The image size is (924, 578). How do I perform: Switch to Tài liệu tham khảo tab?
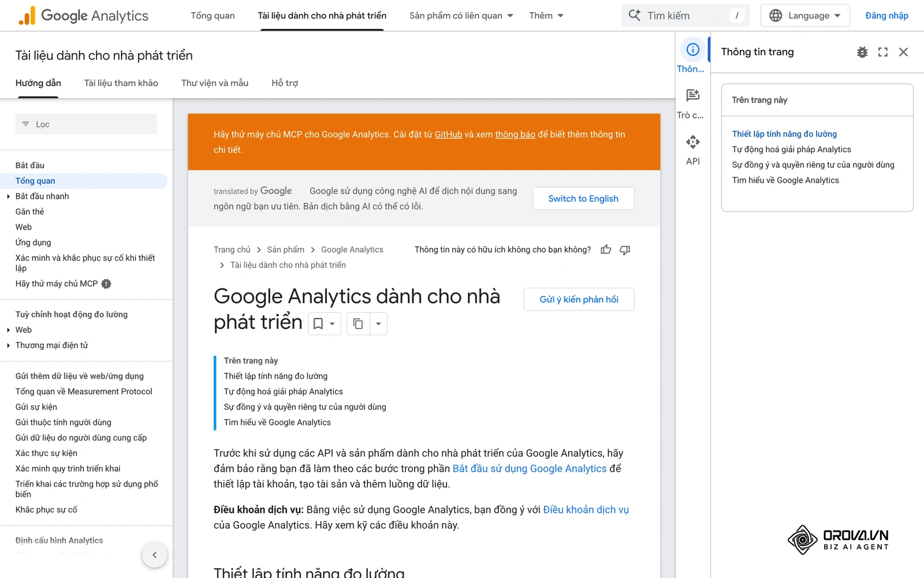click(121, 83)
